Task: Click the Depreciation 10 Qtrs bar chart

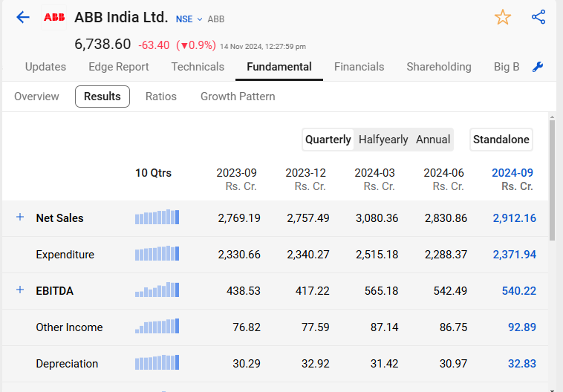Action: tap(157, 362)
